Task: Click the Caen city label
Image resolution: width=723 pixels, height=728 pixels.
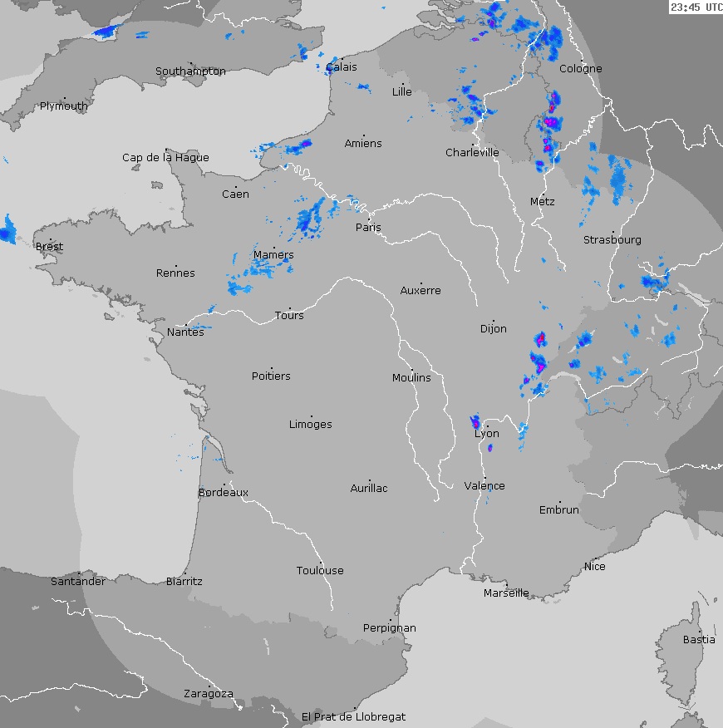Action: (x=235, y=194)
